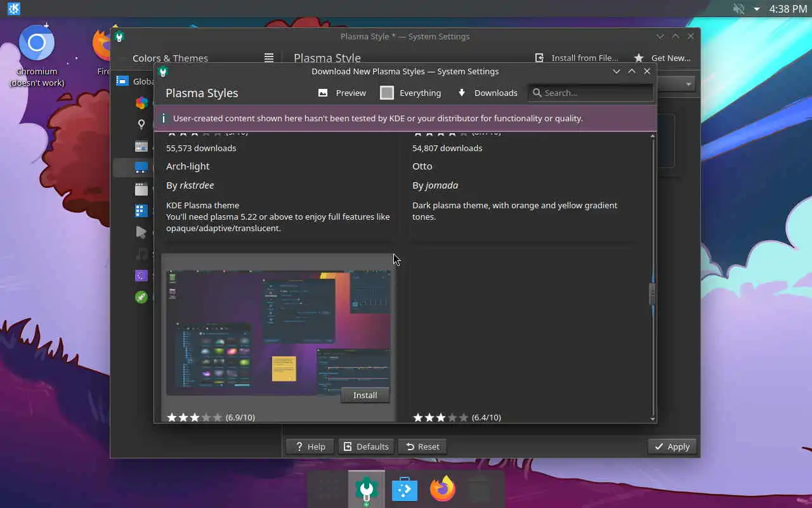Click Arch-light KDE Plasma theme description
The width and height of the screenshot is (812, 508).
(x=278, y=217)
